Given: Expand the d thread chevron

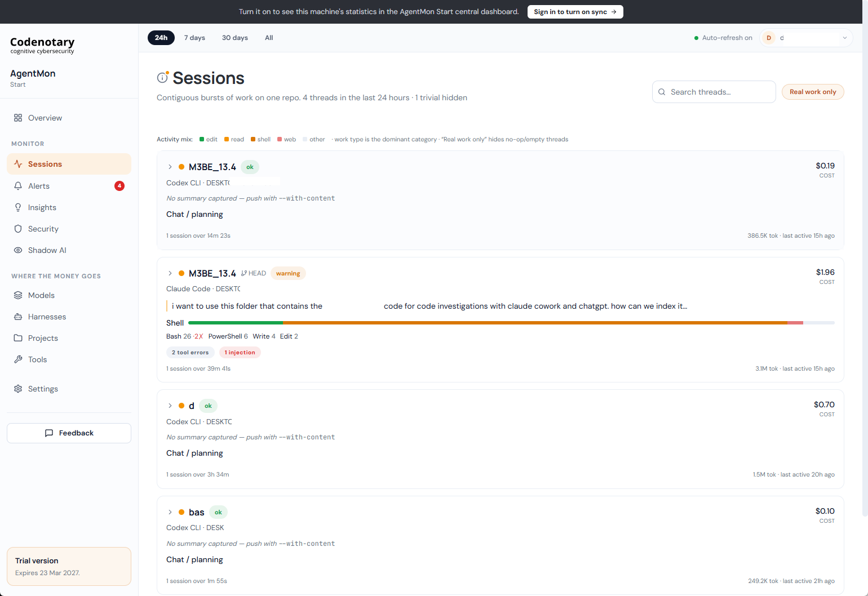Looking at the screenshot, I should [170, 406].
